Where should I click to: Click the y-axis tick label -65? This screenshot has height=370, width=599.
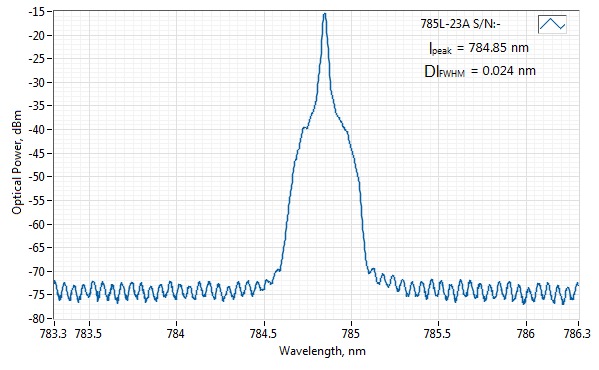(x=36, y=247)
